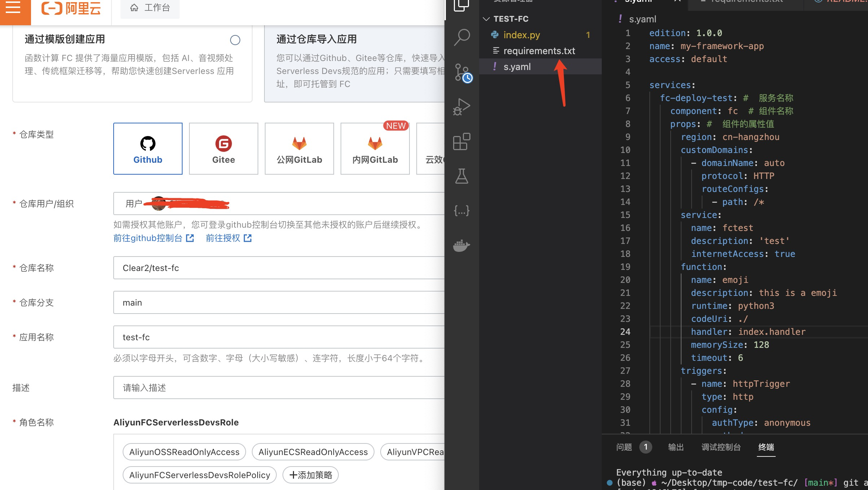
Task: Open 前往授权 link
Action: coord(229,238)
